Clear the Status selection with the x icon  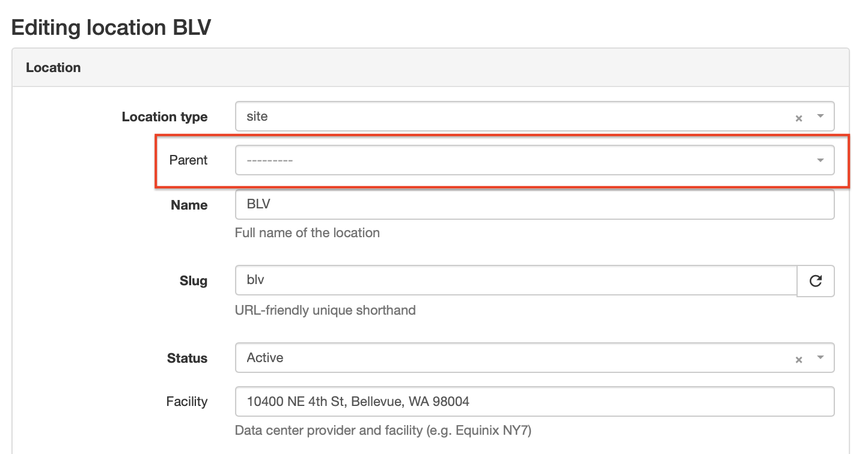pyautogui.click(x=799, y=359)
